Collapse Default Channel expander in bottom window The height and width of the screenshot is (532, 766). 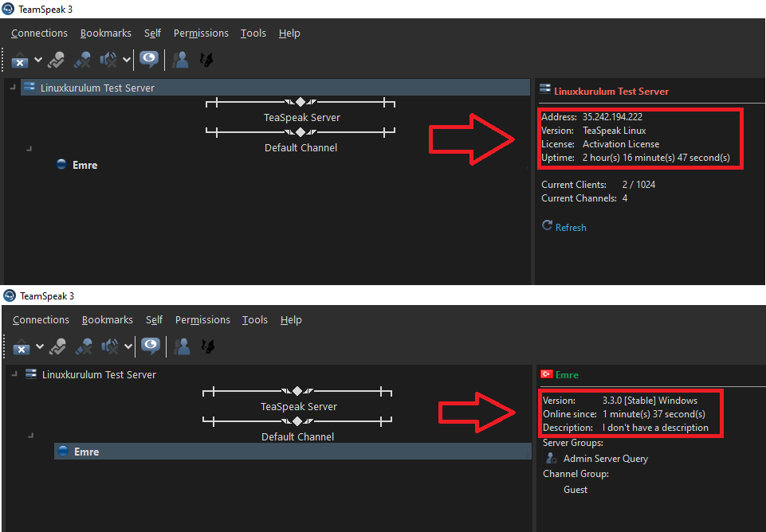pos(30,434)
